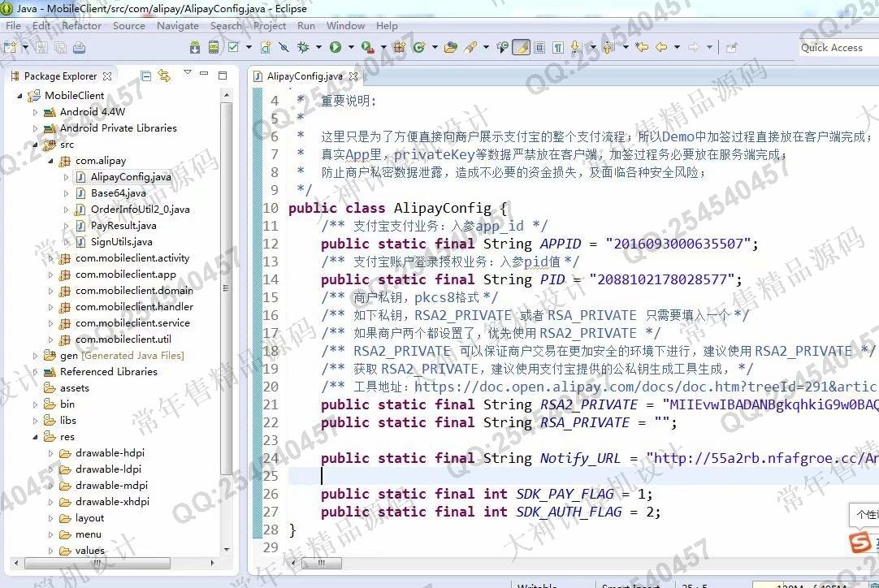Toggle Mark Occurrences highlighter icon
Image resolution: width=879 pixels, height=588 pixels.
522,48
